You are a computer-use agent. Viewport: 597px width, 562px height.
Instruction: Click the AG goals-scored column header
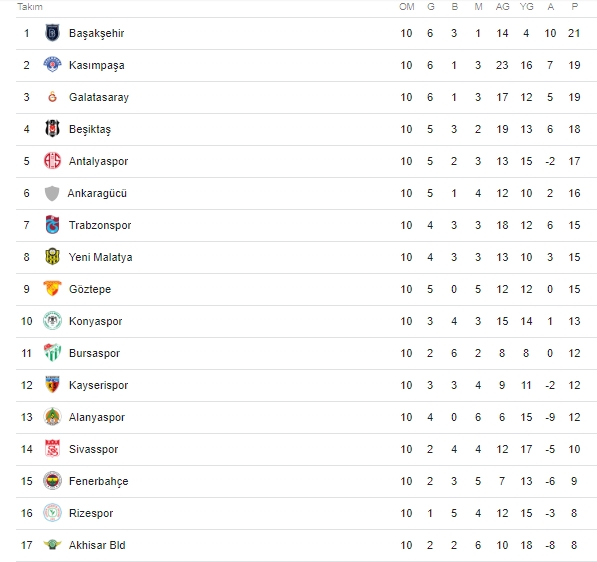(x=502, y=7)
